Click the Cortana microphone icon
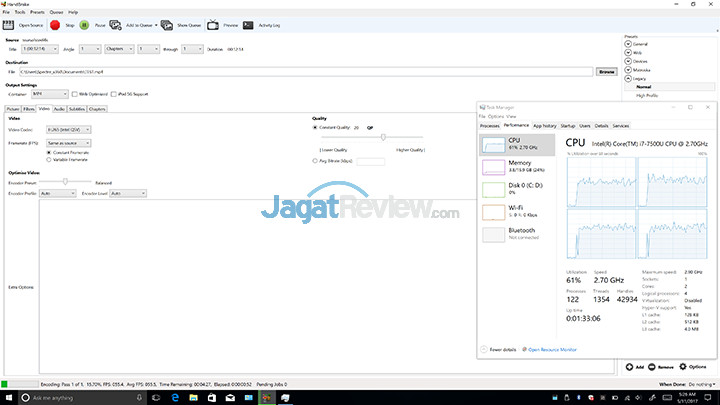 tap(139, 398)
